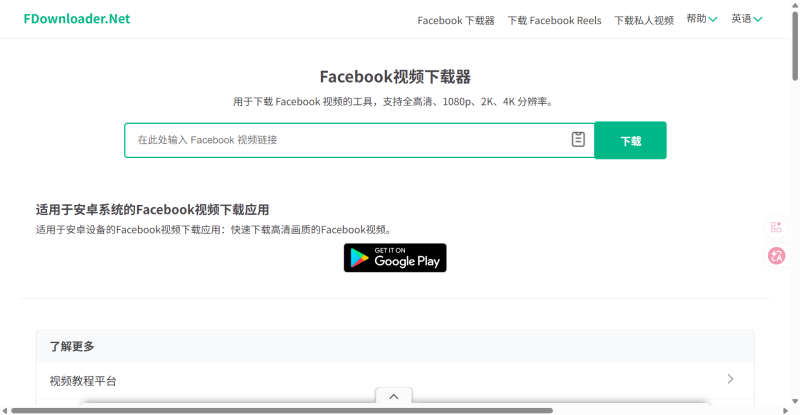800x415 pixels.
Task: Click the 了解更多 section header
Action: click(395, 347)
